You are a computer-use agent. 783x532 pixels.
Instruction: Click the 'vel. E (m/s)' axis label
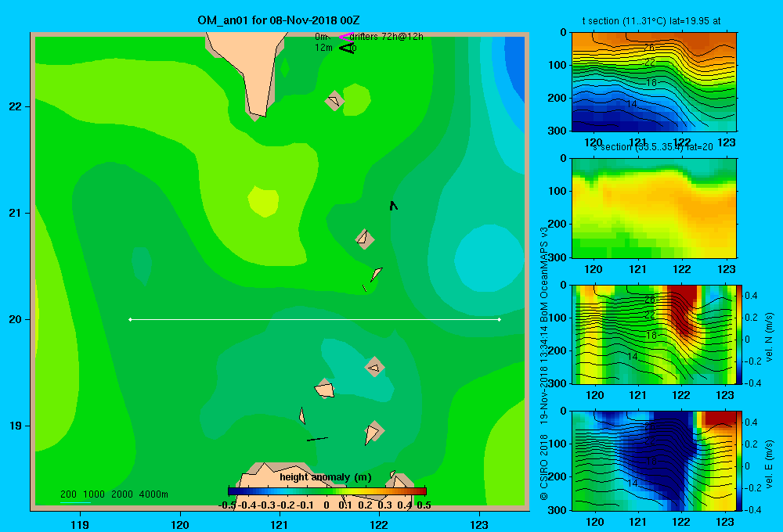tap(770, 464)
